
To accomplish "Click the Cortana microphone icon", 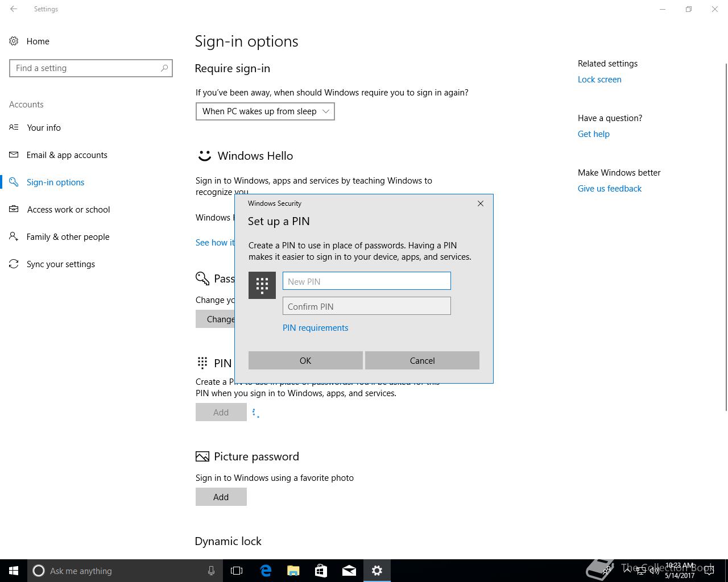I will (211, 571).
